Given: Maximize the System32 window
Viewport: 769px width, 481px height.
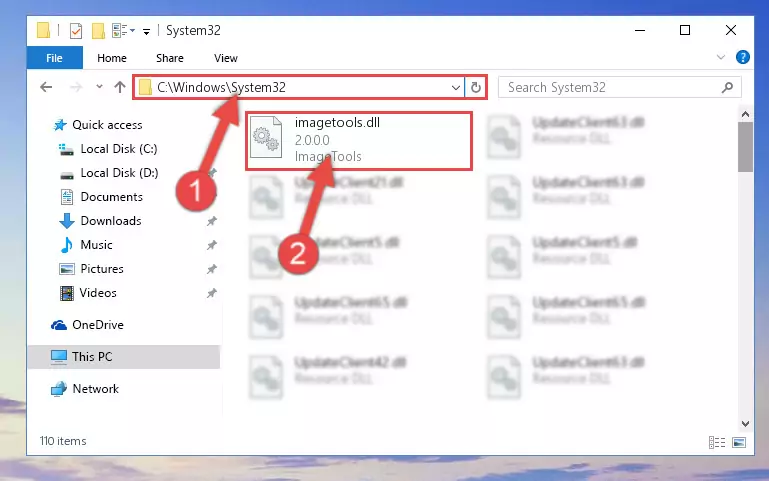Looking at the screenshot, I should 685,30.
